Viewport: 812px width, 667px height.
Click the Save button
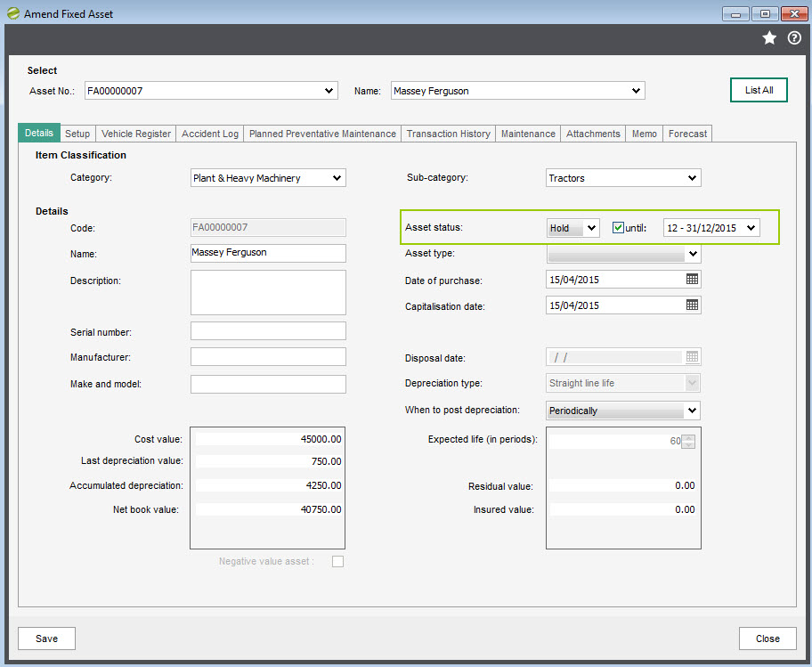[46, 639]
